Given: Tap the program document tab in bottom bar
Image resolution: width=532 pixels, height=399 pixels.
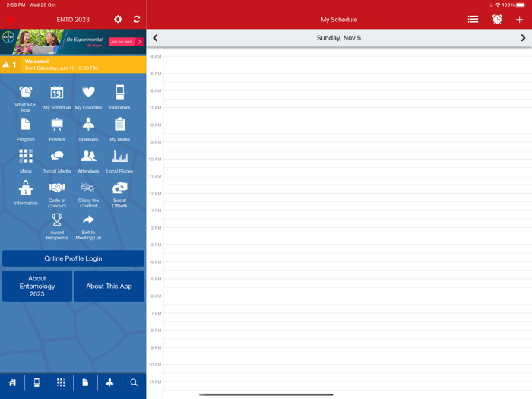Looking at the screenshot, I should 85,383.
